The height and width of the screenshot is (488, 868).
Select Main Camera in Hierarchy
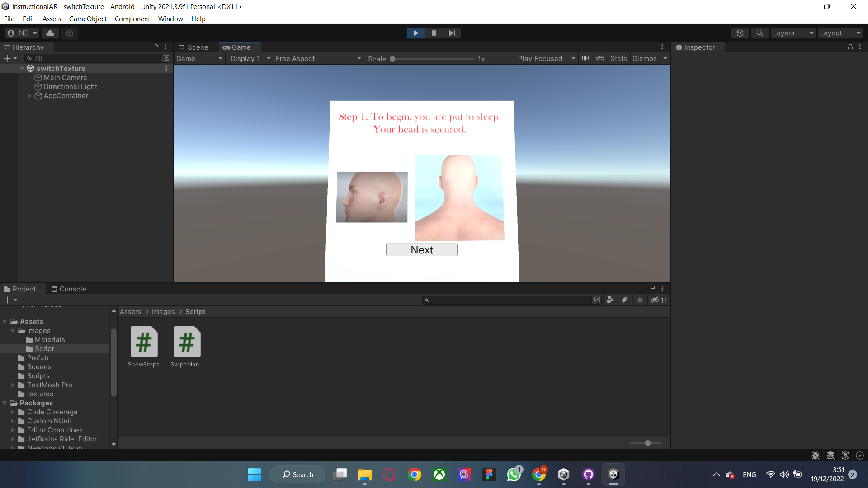tap(65, 78)
